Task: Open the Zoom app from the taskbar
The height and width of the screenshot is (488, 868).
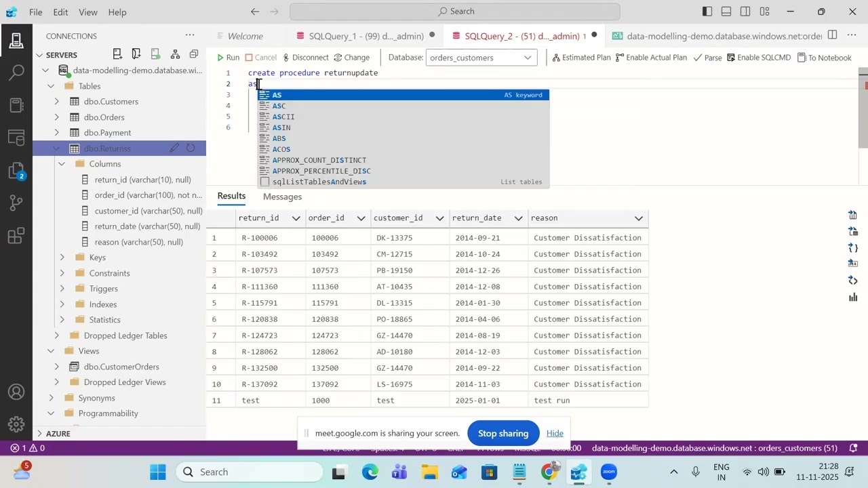Action: tap(609, 472)
